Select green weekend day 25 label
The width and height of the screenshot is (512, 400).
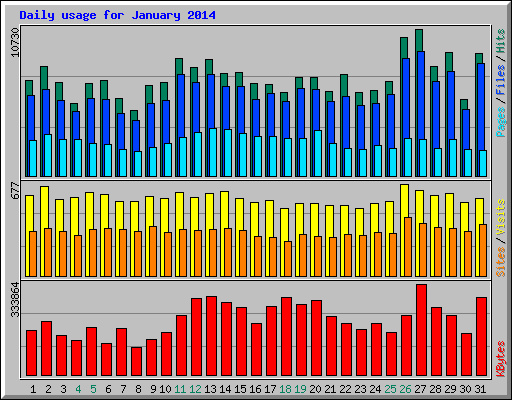(390, 389)
